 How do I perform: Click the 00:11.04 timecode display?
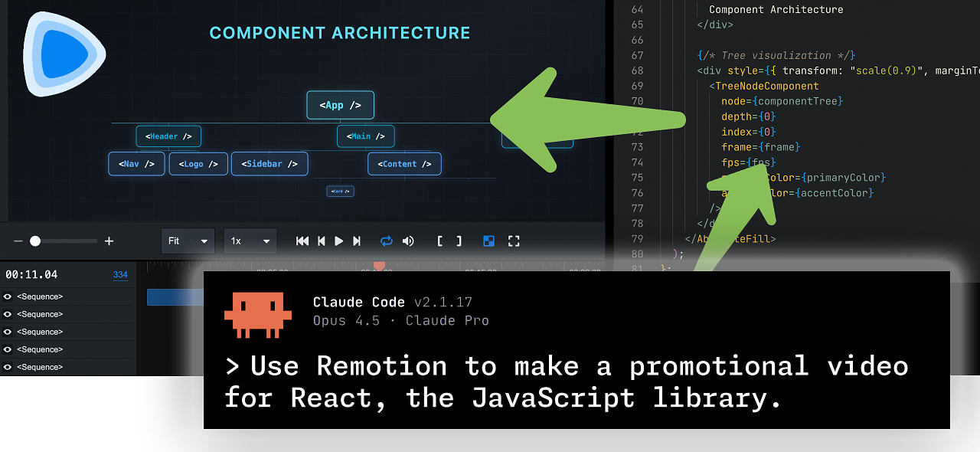pyautogui.click(x=31, y=274)
